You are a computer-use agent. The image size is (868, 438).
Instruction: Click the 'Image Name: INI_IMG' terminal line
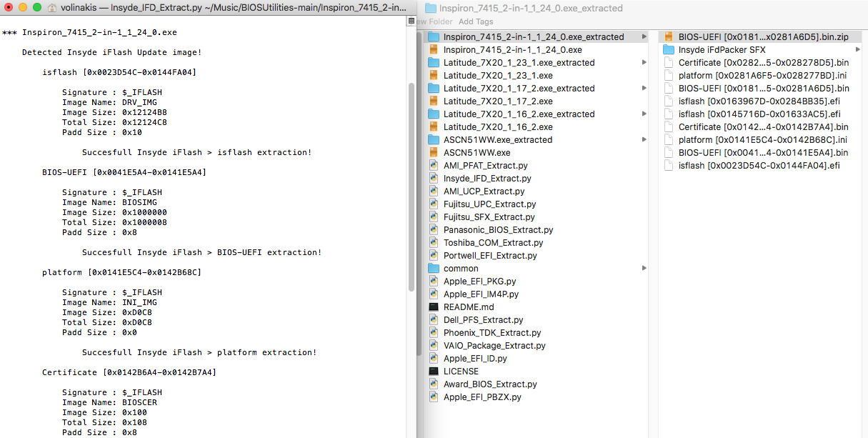[109, 302]
